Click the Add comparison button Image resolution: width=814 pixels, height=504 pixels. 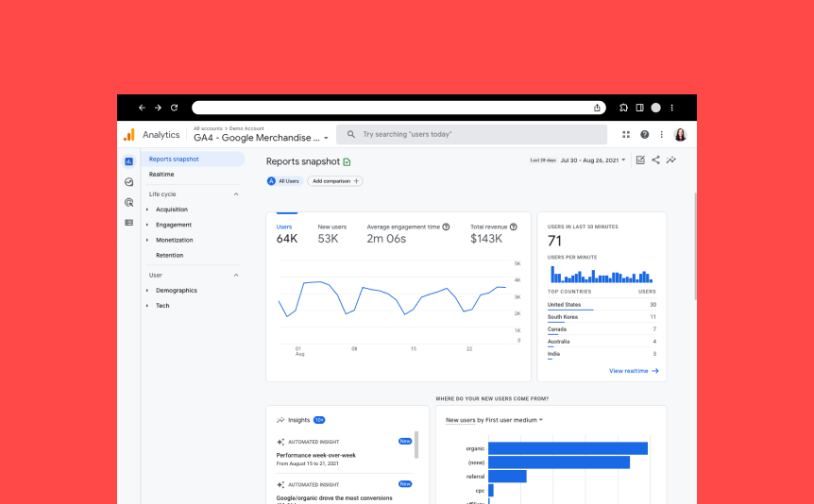coord(335,181)
